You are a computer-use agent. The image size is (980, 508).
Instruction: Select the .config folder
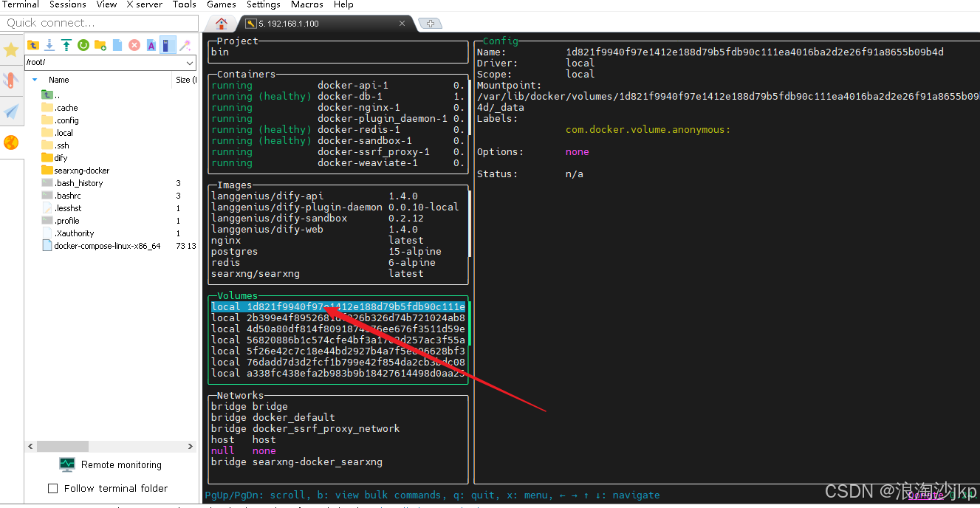point(61,120)
